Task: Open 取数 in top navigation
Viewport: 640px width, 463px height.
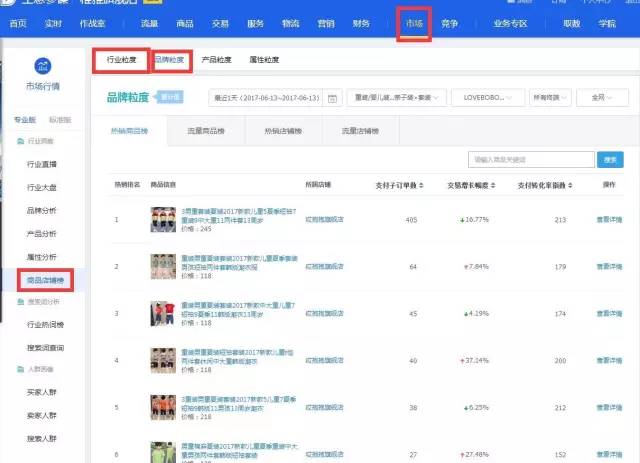Action: 572,24
